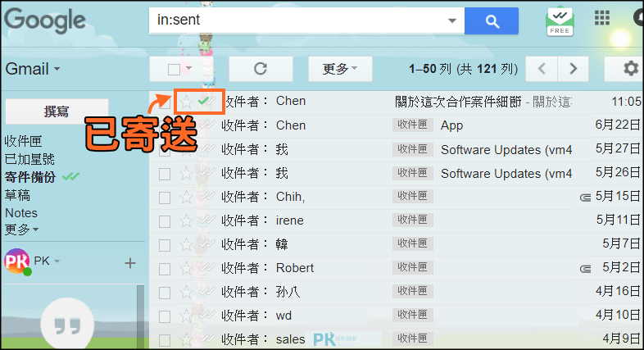644x350 pixels.
Task: Click the 1–50 列 (共 121 列) counter
Action: coord(463,69)
